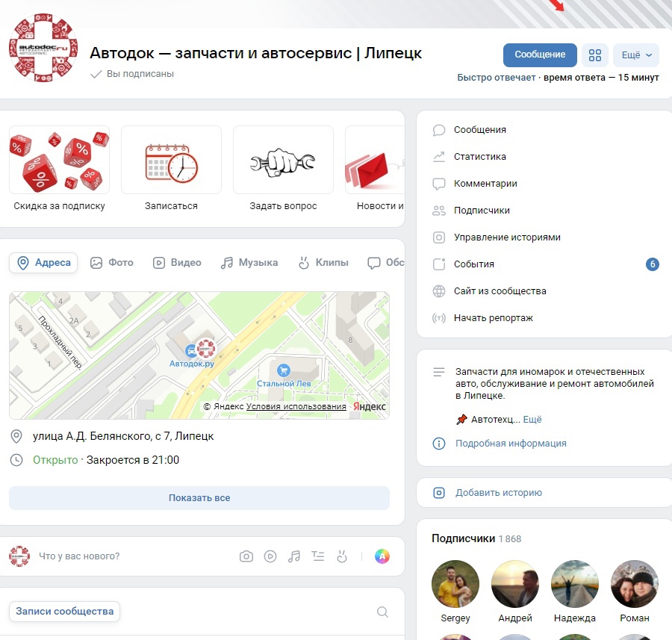
Task: Open the Записаться calendar card
Action: [x=171, y=169]
